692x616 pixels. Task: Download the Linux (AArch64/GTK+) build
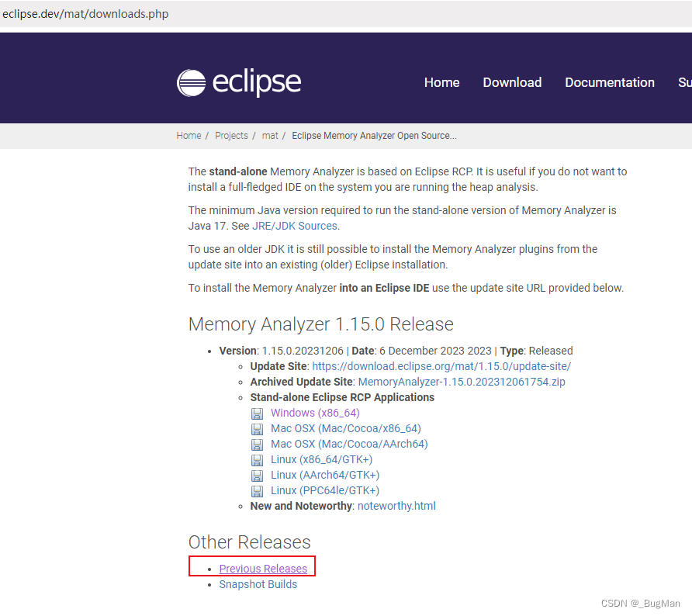pyautogui.click(x=325, y=475)
